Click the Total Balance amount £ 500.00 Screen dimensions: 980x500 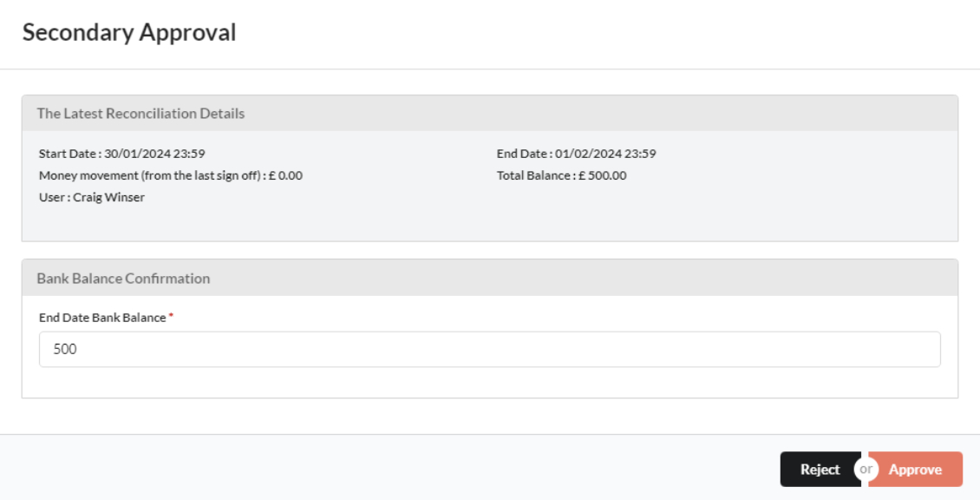602,175
